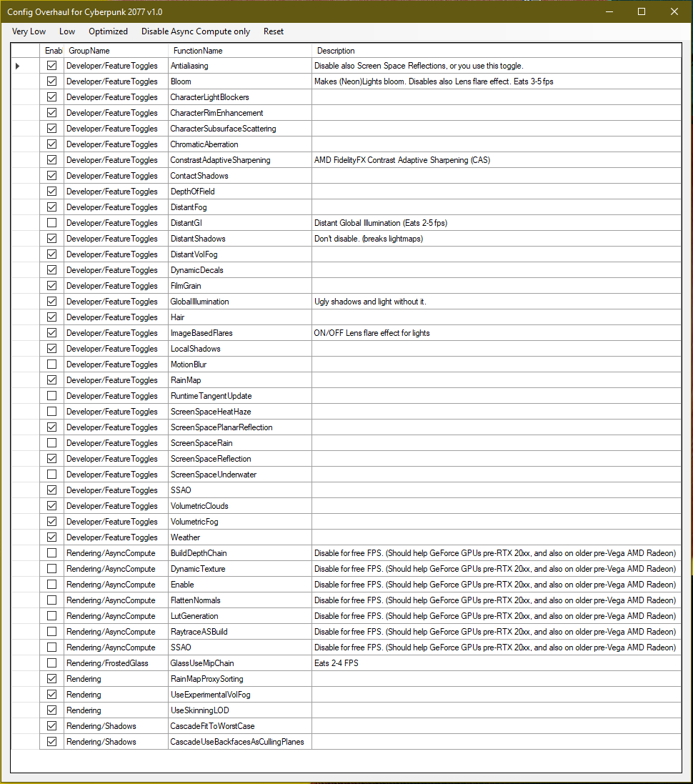Toggle the VolumetricFog checkbox
Image resolution: width=693 pixels, height=784 pixels.
click(x=51, y=521)
